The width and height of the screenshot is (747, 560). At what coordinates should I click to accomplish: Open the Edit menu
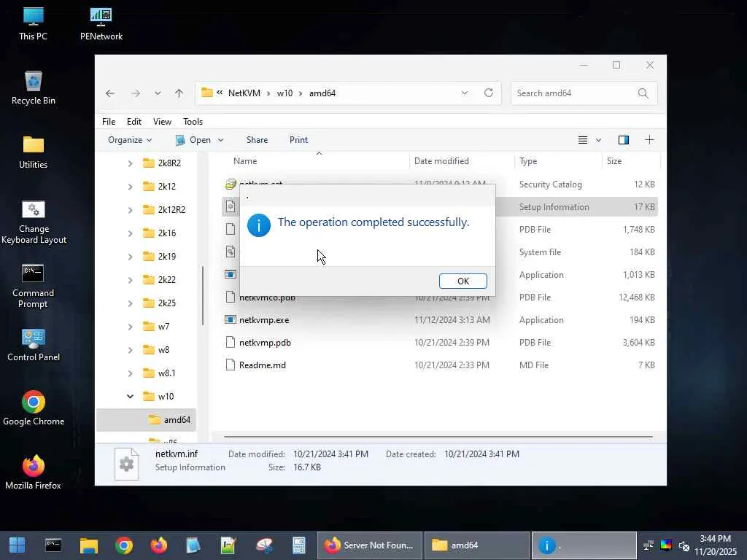(x=134, y=122)
